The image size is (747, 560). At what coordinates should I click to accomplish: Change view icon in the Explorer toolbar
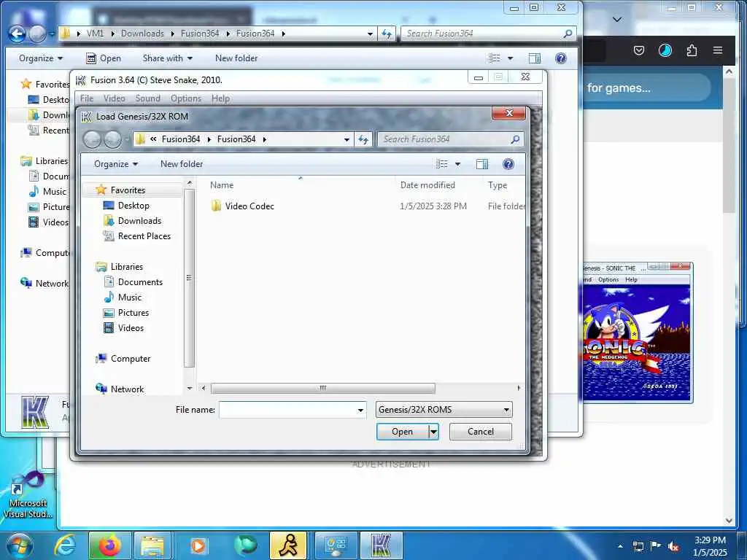point(495,58)
